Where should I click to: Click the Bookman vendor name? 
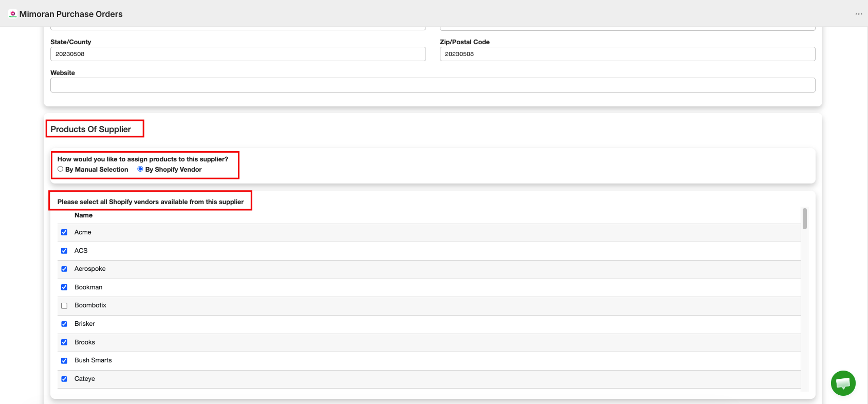88,287
